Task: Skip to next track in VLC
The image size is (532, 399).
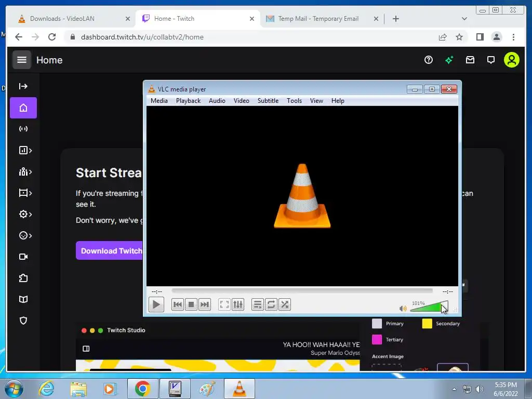Action: (x=205, y=304)
